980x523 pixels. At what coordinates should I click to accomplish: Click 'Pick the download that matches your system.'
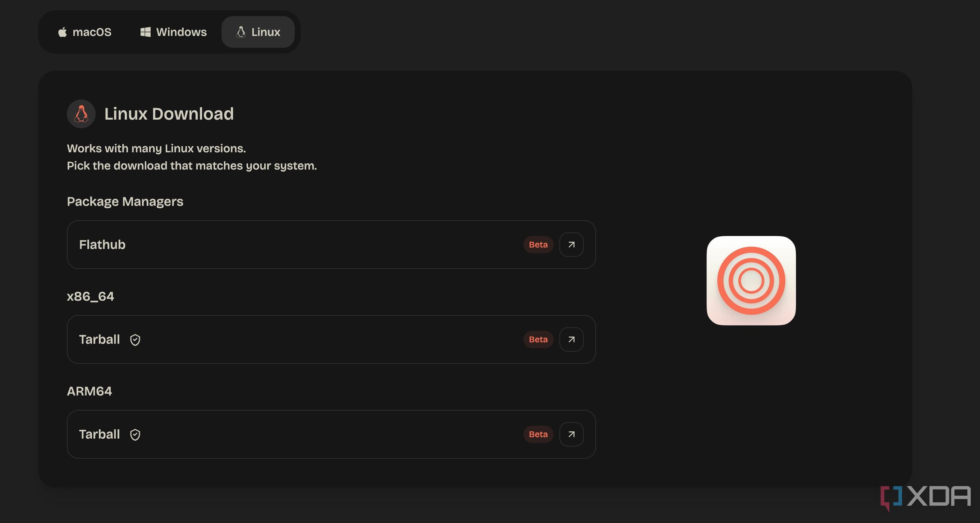point(192,166)
